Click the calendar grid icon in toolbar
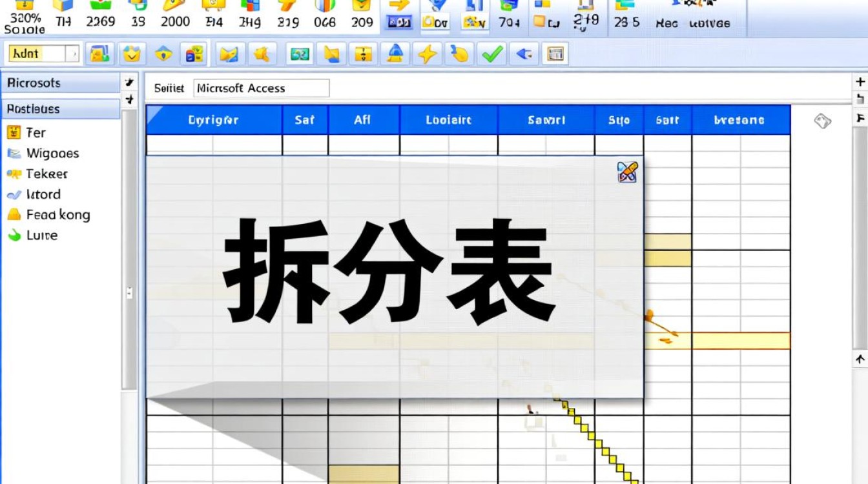The image size is (868, 484). pyautogui.click(x=555, y=54)
